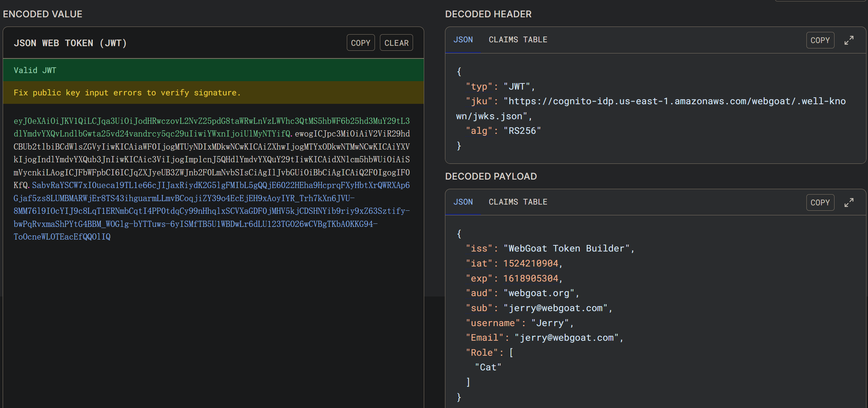Click the exp value 1618905304
The height and width of the screenshot is (408, 868).
(530, 278)
